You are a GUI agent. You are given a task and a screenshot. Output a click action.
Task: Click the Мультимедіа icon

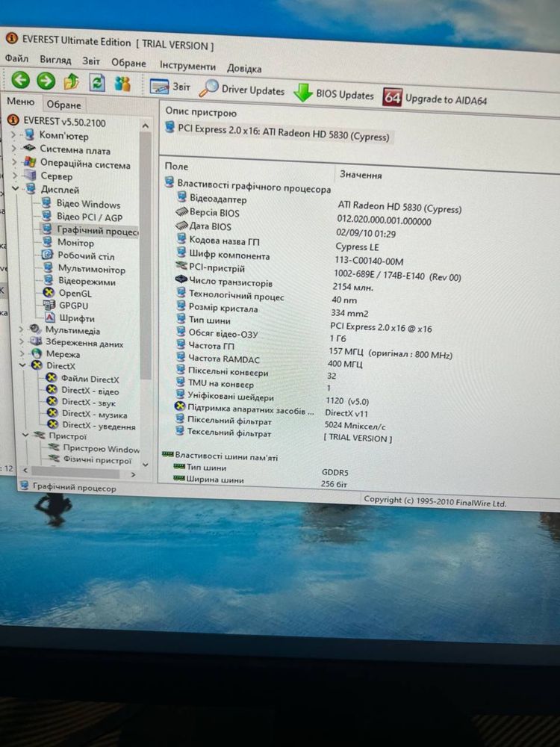[x=35, y=329]
